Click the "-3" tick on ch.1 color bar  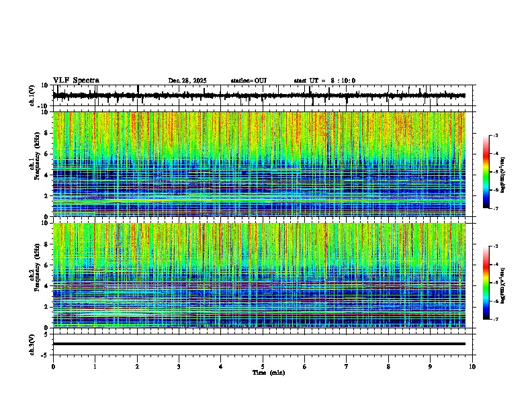click(x=495, y=135)
